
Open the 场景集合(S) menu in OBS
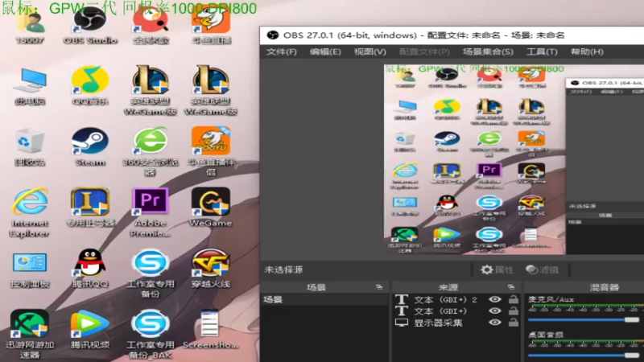point(488,51)
